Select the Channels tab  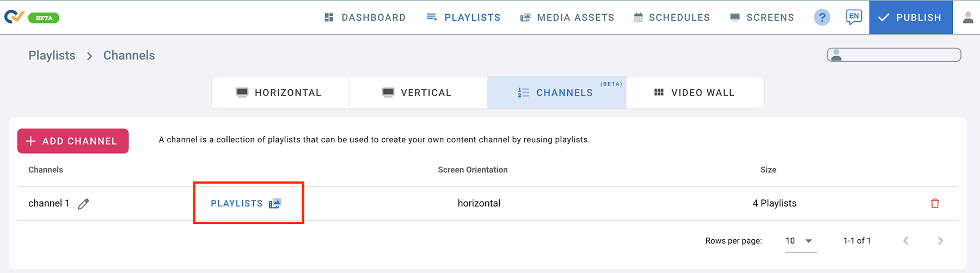click(556, 93)
